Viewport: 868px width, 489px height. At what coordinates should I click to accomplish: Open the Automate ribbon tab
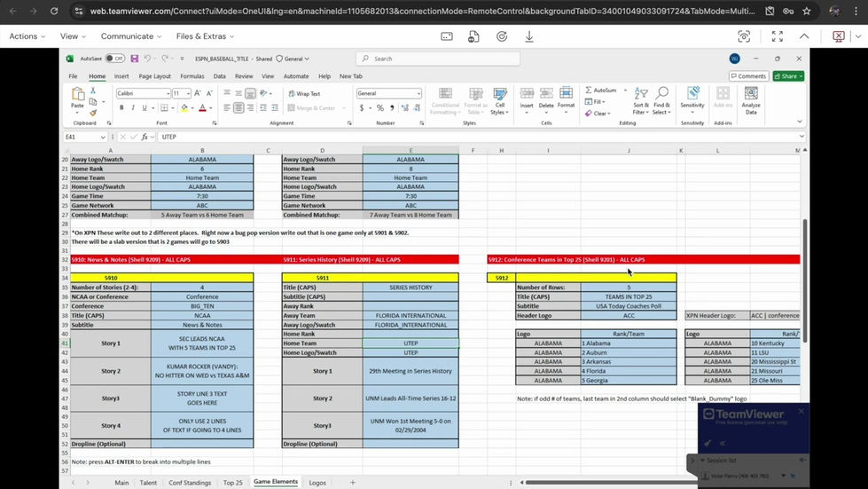(296, 76)
